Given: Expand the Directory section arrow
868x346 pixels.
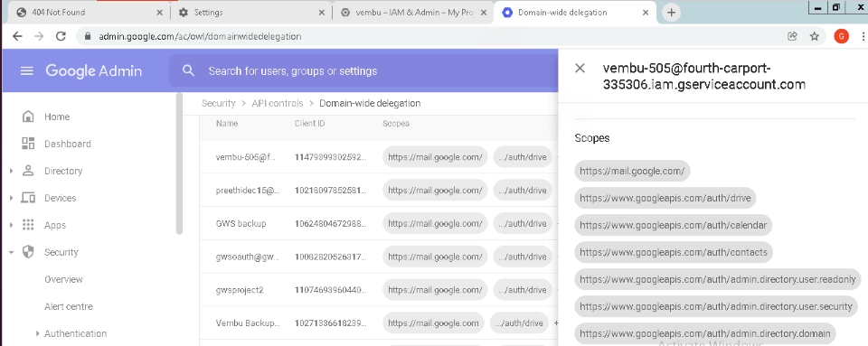Looking at the screenshot, I should (11, 171).
